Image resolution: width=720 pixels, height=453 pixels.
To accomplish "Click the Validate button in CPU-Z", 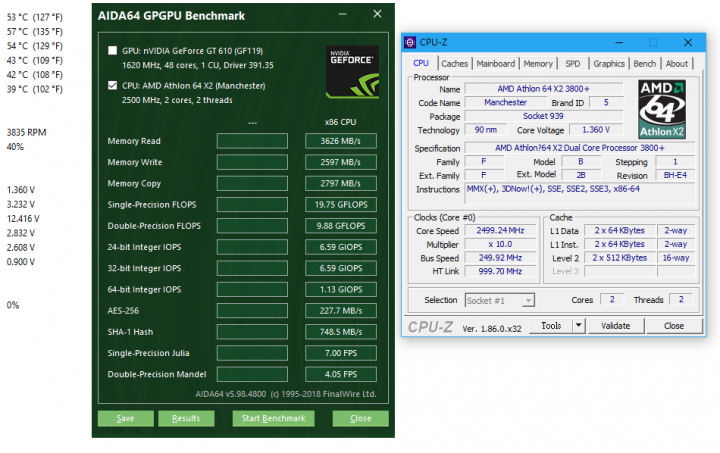I will coord(615,325).
